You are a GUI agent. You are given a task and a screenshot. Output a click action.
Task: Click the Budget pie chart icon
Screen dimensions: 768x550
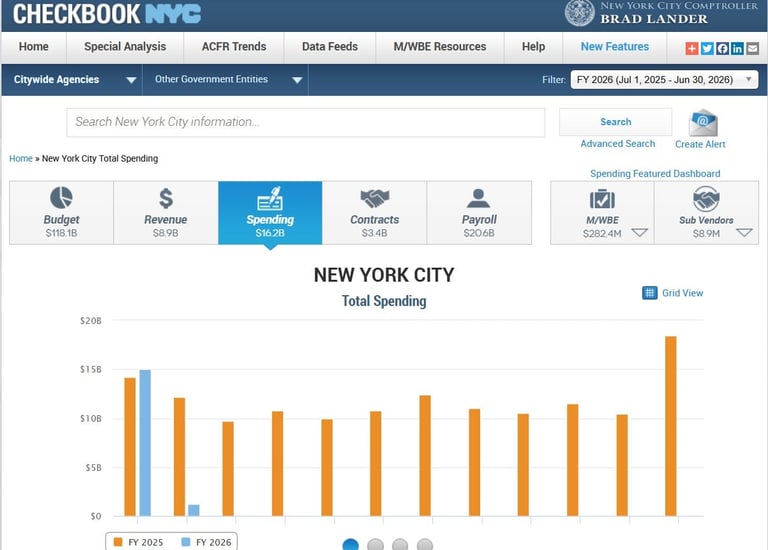61,198
